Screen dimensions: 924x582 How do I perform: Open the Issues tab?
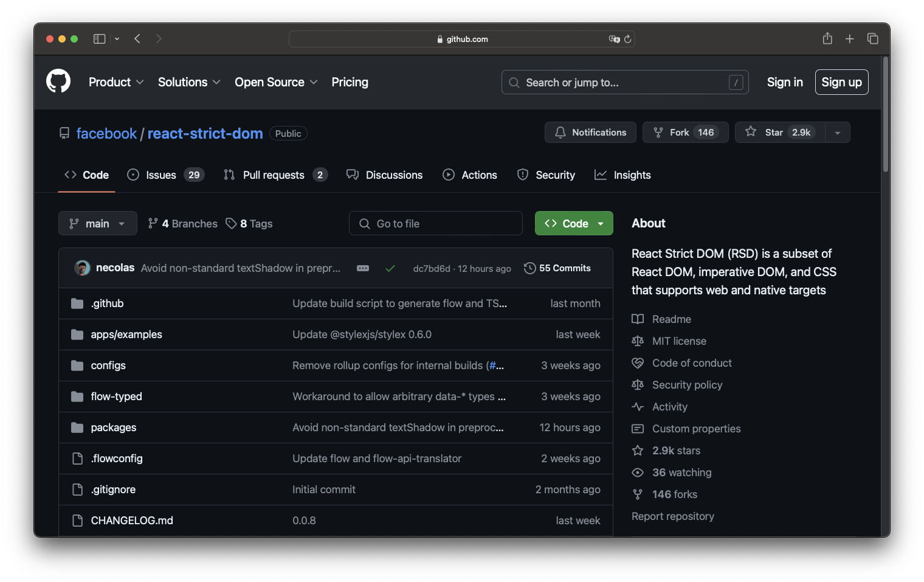pos(166,175)
